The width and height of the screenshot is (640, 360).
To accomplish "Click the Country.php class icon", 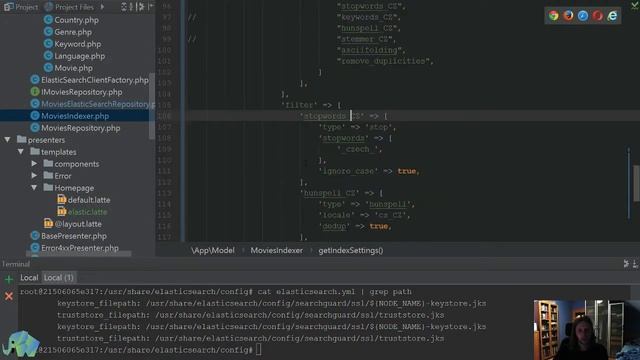I will pyautogui.click(x=48, y=20).
